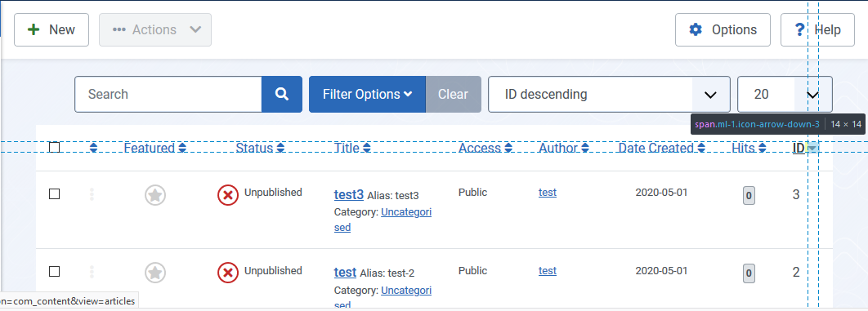
Task: Open author test link in test row
Action: [x=548, y=271]
